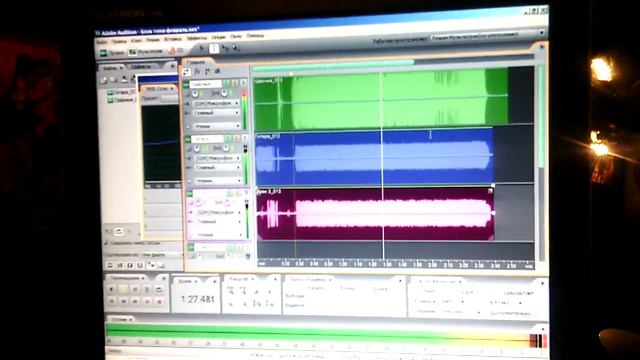The width and height of the screenshot is (640, 360).
Task: Select the Hybrid tool in the top toolbar
Action: [202, 49]
